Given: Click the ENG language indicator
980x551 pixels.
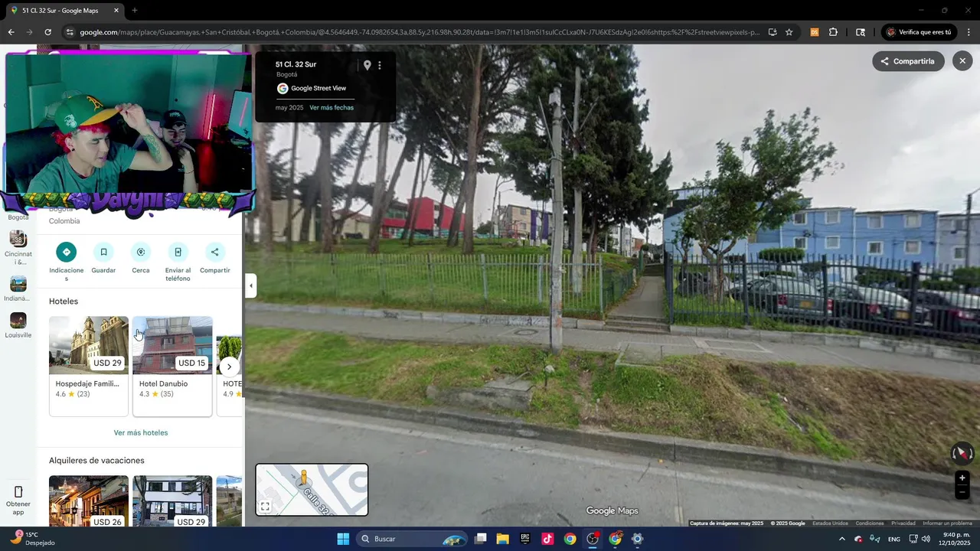Looking at the screenshot, I should point(893,540).
